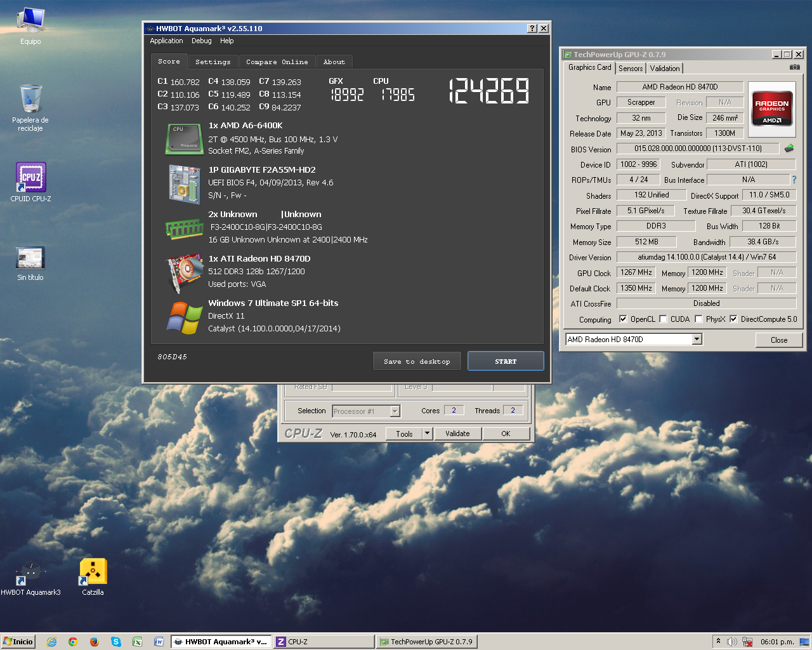This screenshot has height=650, width=812.
Task: Show hidden tray icons arrow
Action: point(718,641)
